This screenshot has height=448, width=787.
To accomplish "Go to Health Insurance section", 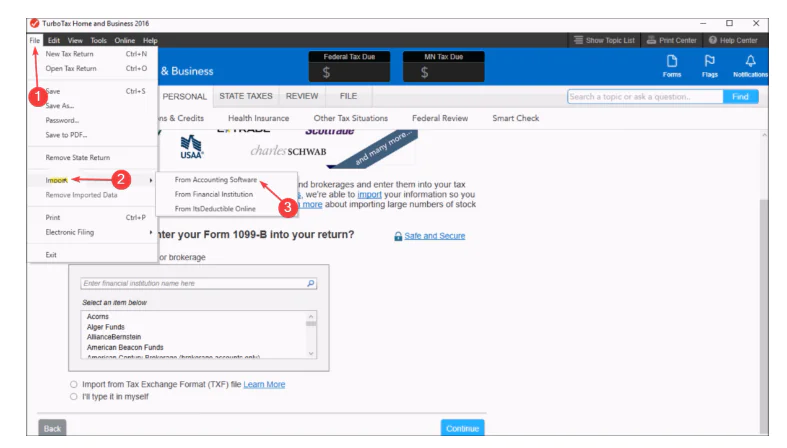I will point(258,118).
